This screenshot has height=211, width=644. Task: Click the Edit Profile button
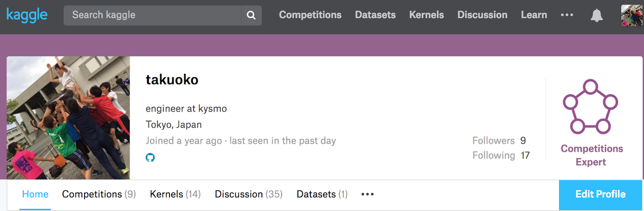600,194
